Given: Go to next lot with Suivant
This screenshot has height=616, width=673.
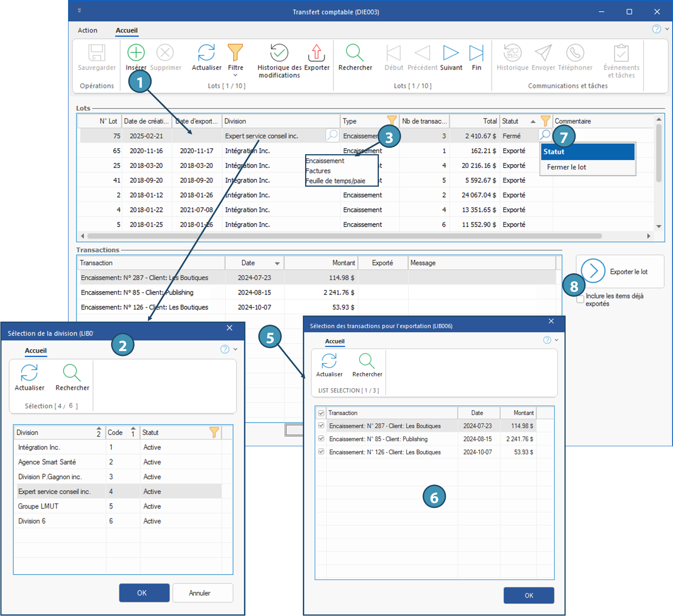Looking at the screenshot, I should coord(451,53).
